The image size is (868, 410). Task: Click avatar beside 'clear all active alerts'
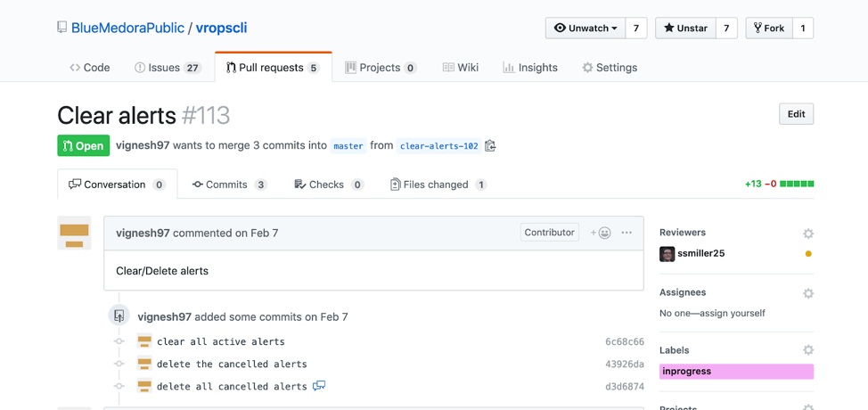pos(144,340)
